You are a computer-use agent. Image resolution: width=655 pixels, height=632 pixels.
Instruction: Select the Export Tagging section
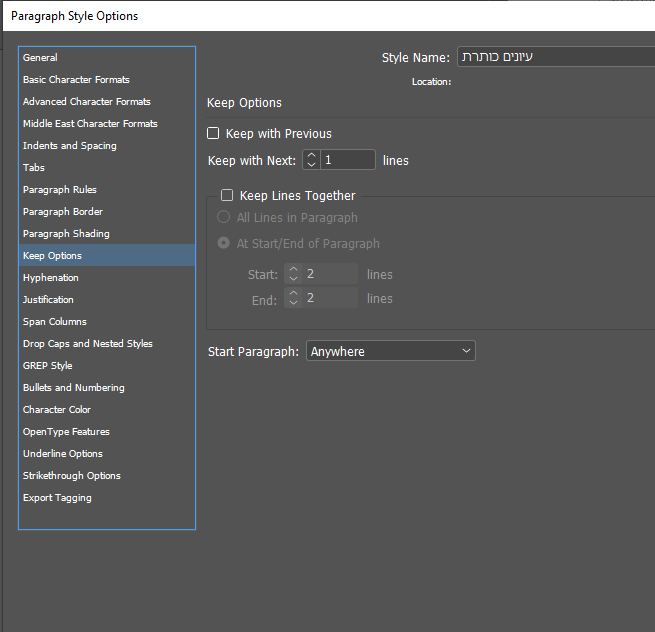57,498
